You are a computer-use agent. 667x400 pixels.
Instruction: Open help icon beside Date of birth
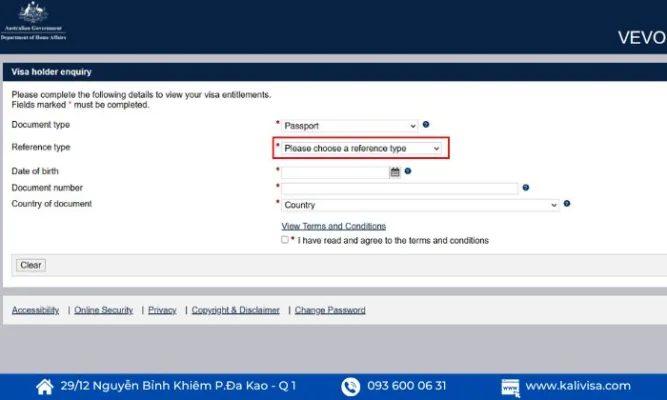[x=408, y=171]
